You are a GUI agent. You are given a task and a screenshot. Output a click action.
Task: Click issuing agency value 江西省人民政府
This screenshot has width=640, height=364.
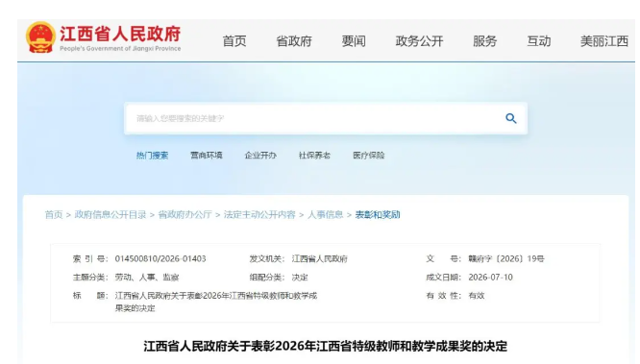tap(319, 258)
